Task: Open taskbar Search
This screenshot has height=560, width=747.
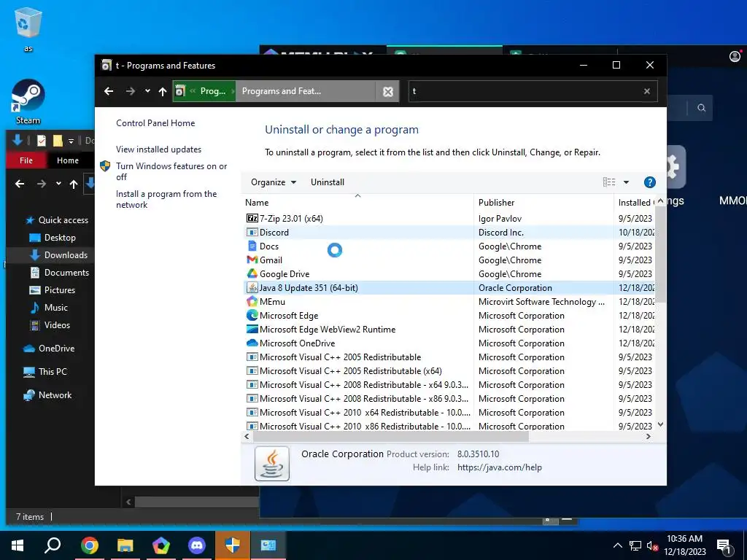Action: (x=53, y=545)
